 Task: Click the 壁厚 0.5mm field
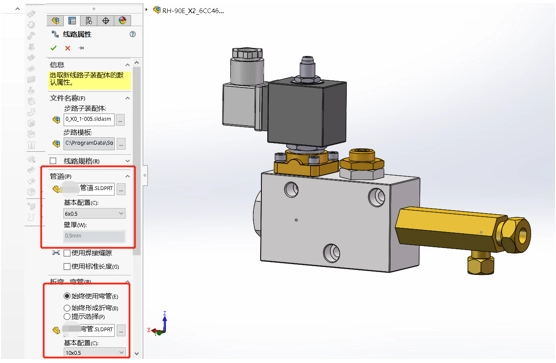(x=94, y=236)
